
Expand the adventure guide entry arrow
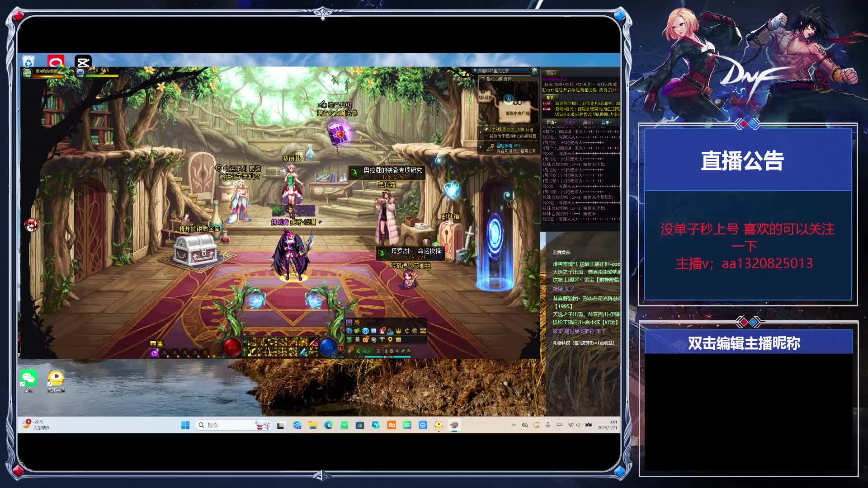(481, 147)
